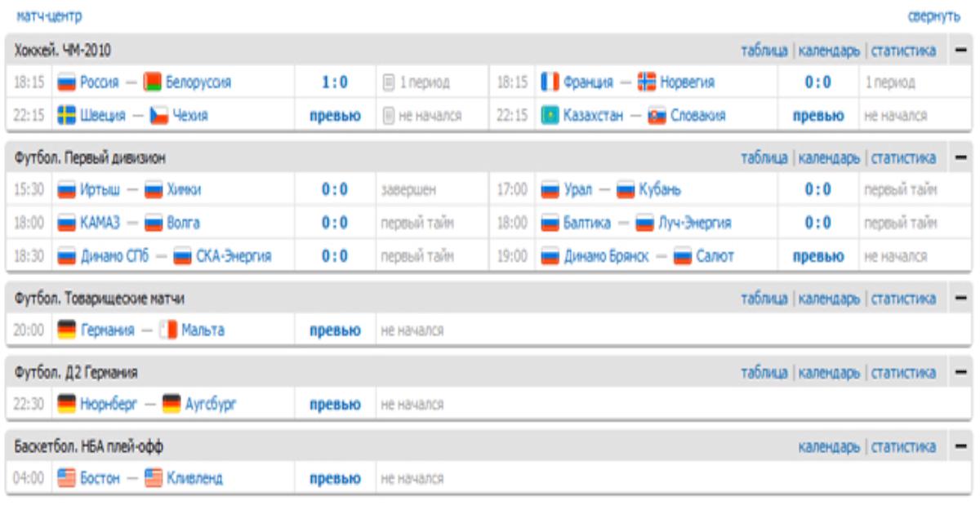Click the Sweden flag icon next to Швеция
The height and width of the screenshot is (514, 980).
coord(66,116)
